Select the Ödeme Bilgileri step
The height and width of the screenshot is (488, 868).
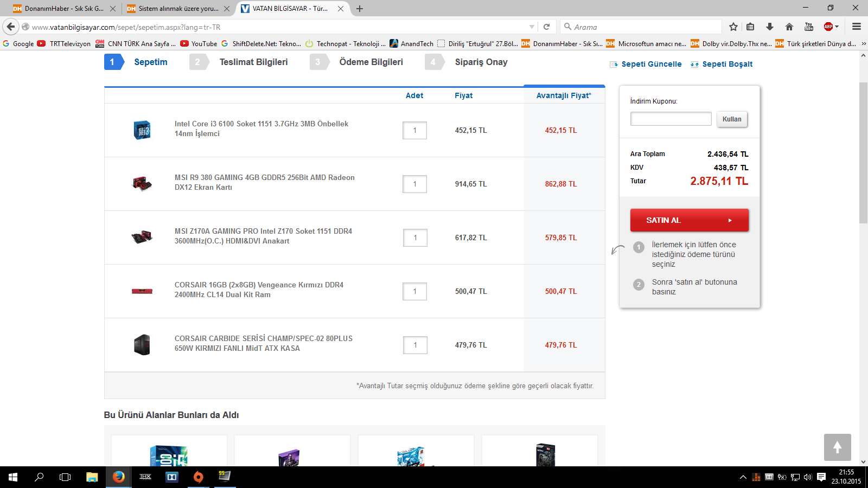[x=357, y=62]
